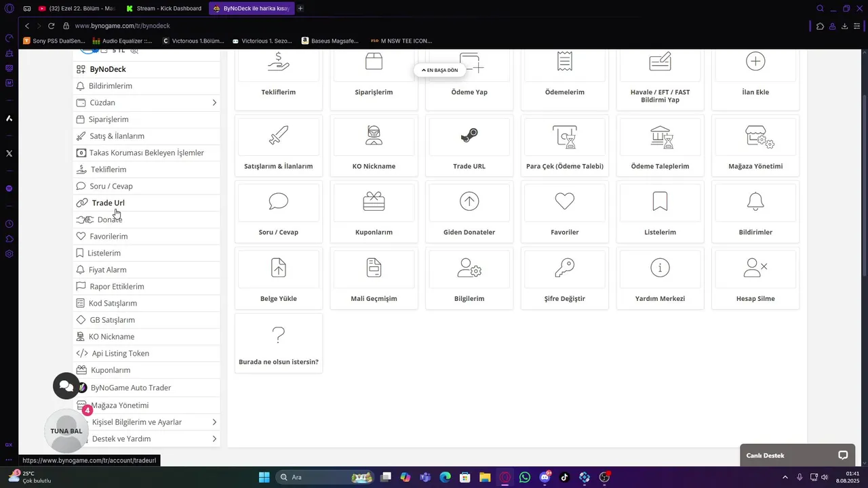Open Havale / EFT / FAST Bildirimi Yap card

click(660, 79)
